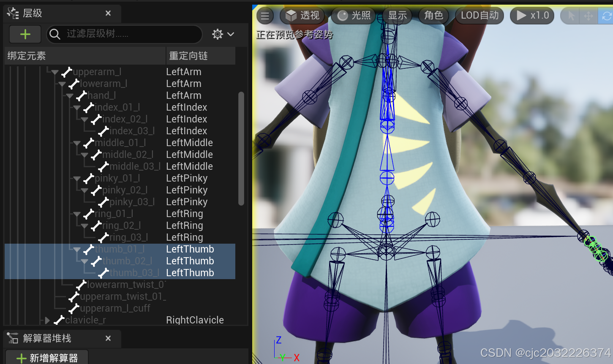
Task: Collapse the thumb_01_l bone node
Action: (x=77, y=250)
